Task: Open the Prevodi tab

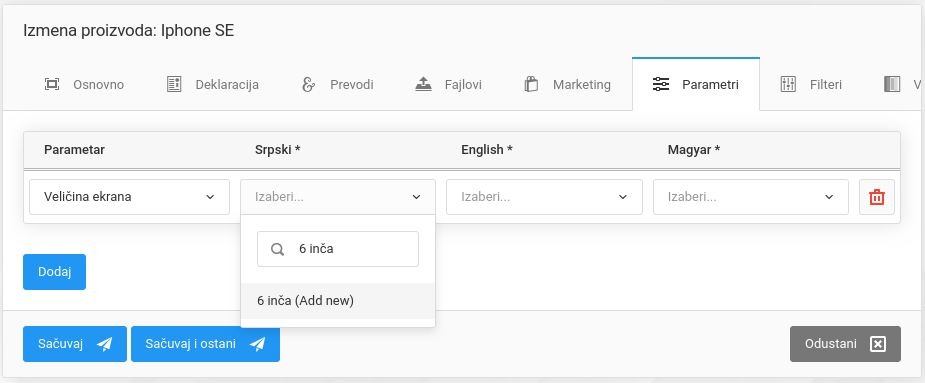Action: pos(337,84)
